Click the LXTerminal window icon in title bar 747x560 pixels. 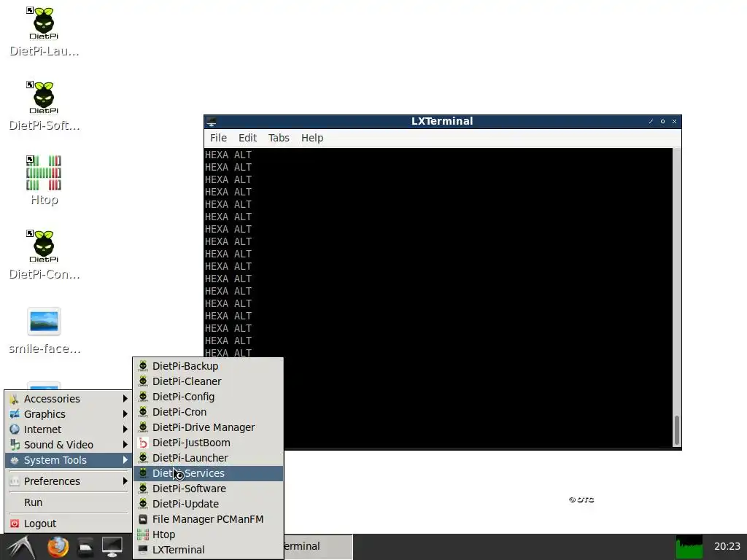pos(212,122)
